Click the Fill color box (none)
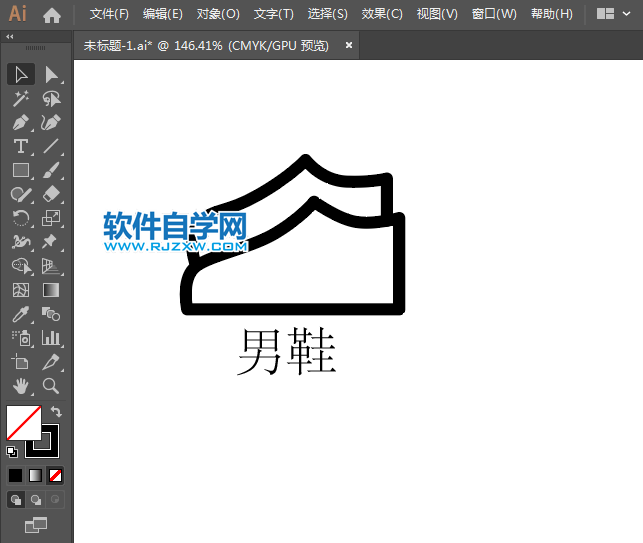 click(24, 423)
